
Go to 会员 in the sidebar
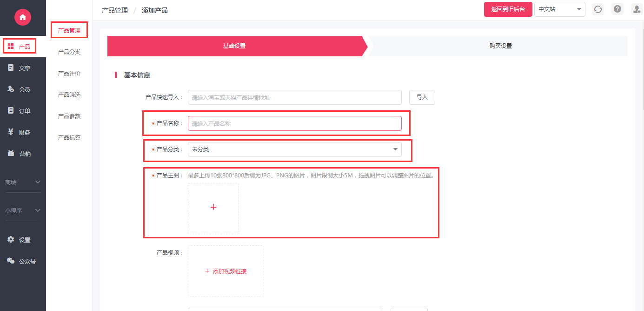(x=20, y=89)
